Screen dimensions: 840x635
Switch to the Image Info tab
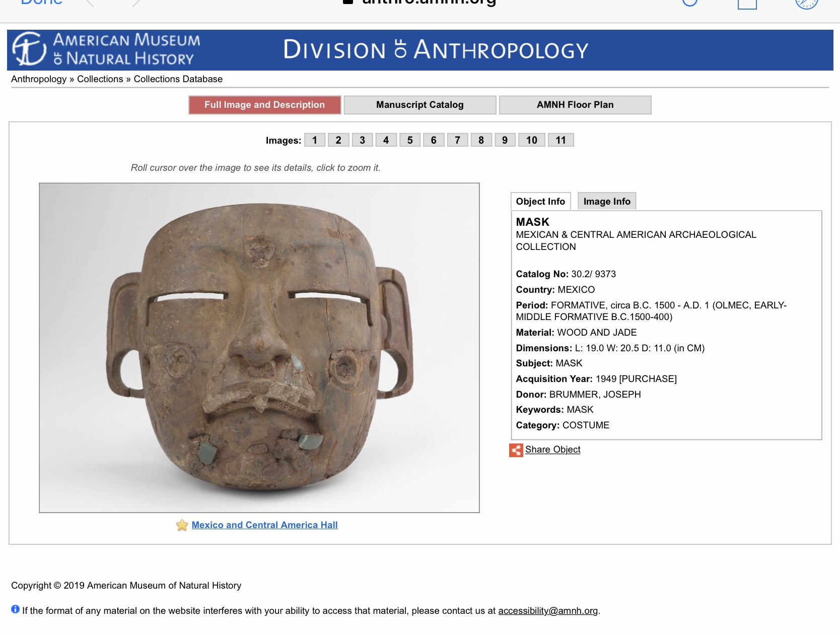pyautogui.click(x=606, y=202)
